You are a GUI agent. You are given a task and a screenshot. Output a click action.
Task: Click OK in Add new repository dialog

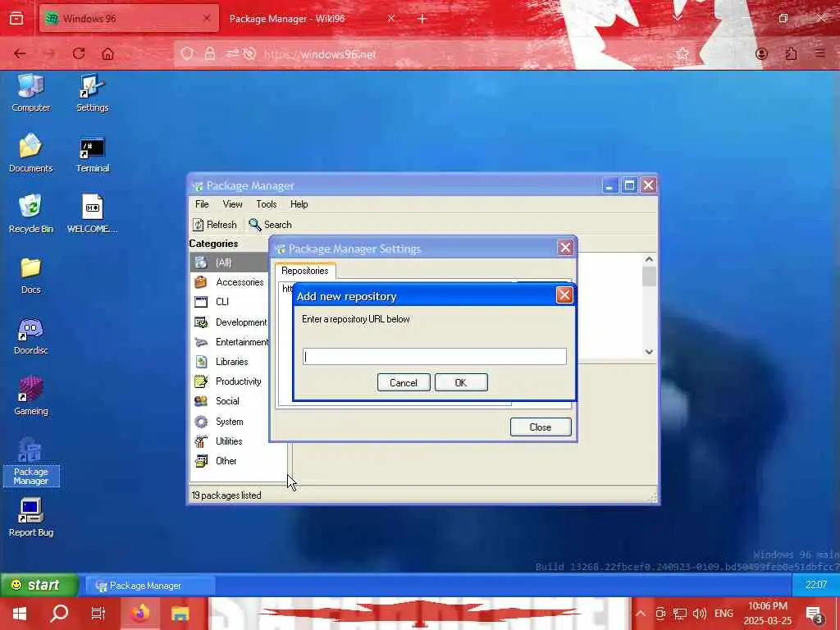point(461,382)
